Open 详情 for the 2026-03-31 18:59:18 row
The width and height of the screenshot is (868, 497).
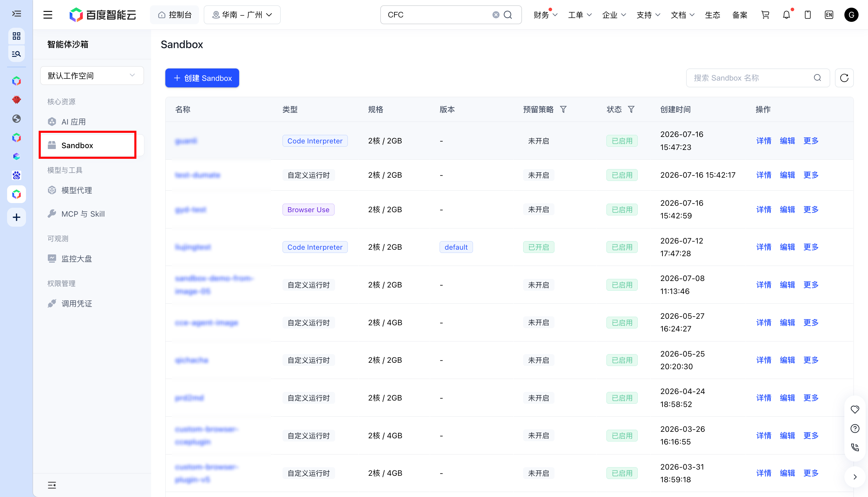coord(763,473)
